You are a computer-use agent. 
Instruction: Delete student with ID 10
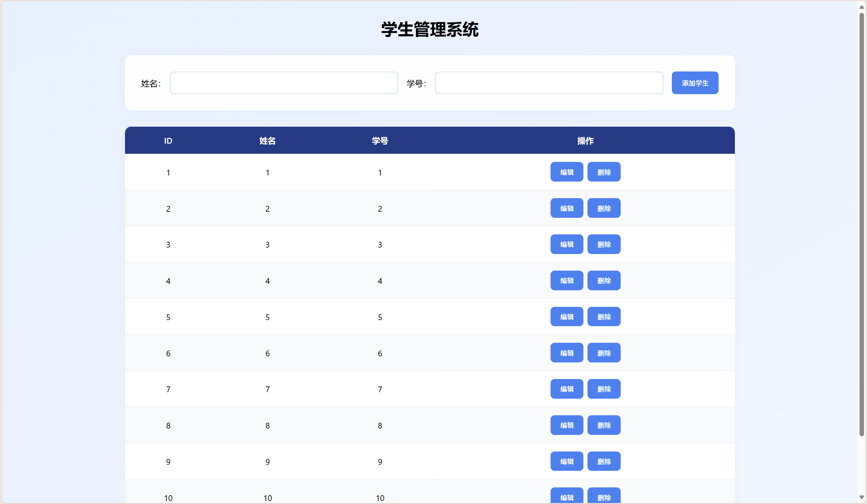603,496
